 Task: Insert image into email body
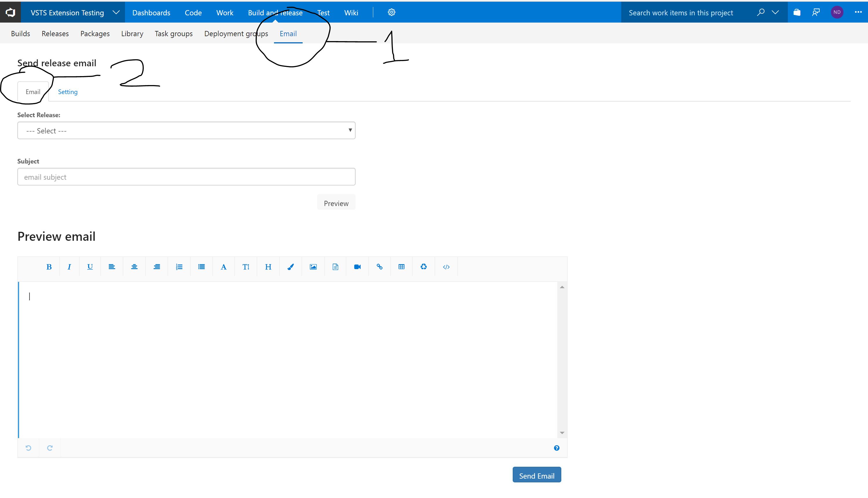313,267
